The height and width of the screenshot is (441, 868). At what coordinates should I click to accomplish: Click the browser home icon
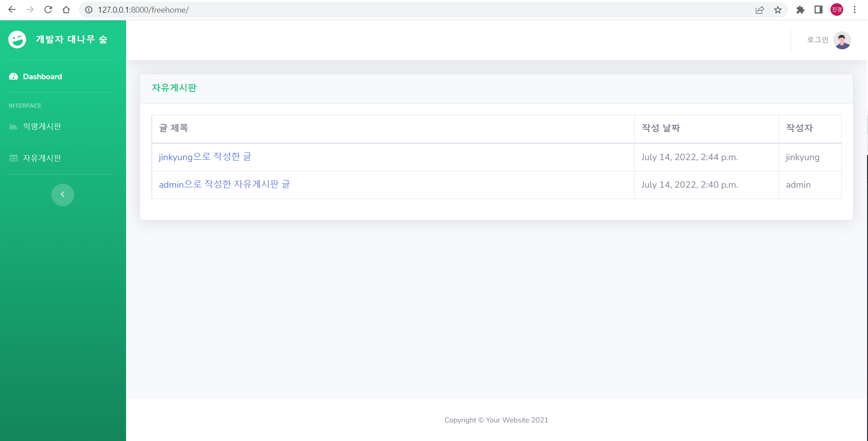pos(66,9)
